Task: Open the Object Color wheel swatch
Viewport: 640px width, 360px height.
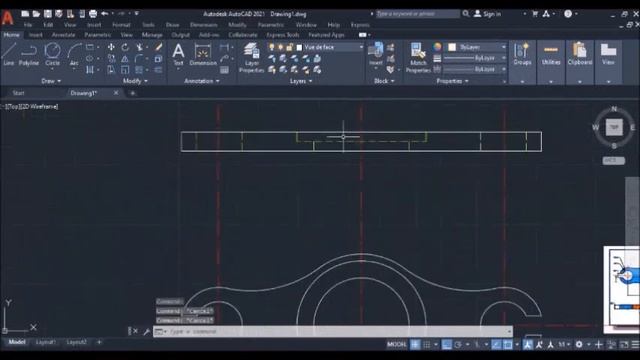Action: pos(437,47)
